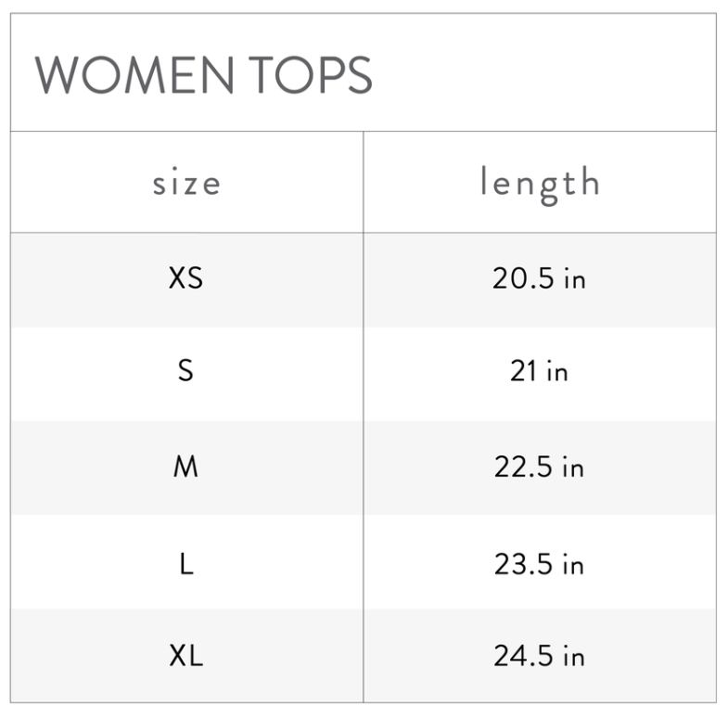The image size is (728, 705).
Task: Click the 22.5 in length value
Action: 539,467
